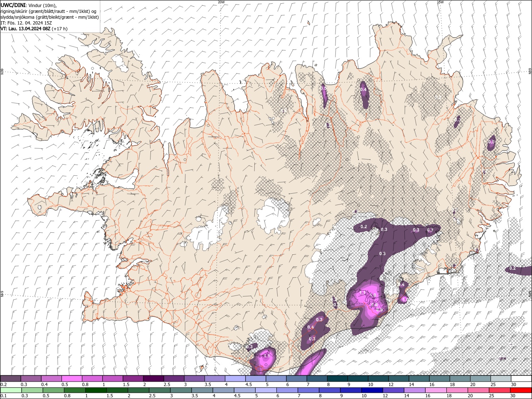
Task: Click the palest green 0.1–0.3 rain legend swatch
Action: [11, 390]
